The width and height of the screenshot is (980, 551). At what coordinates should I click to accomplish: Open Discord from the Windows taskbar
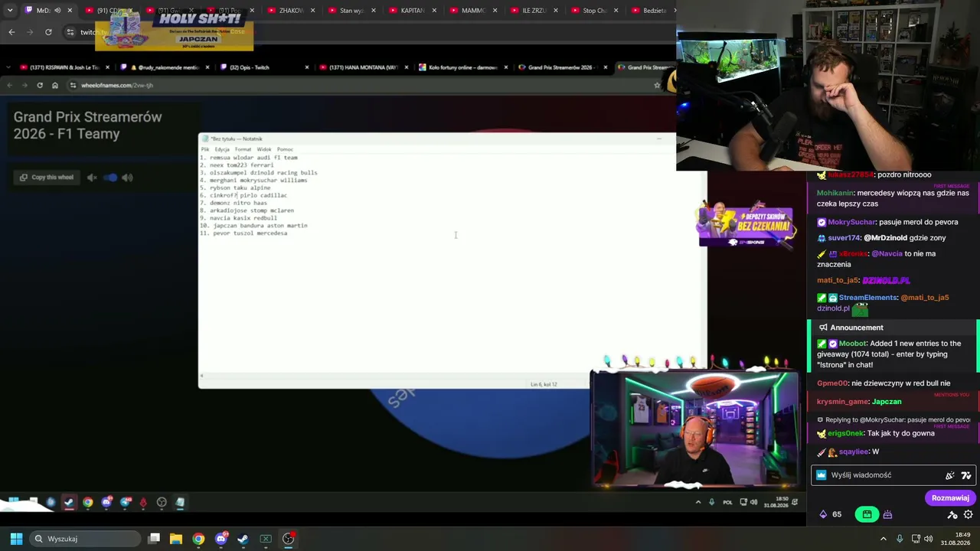point(220,539)
